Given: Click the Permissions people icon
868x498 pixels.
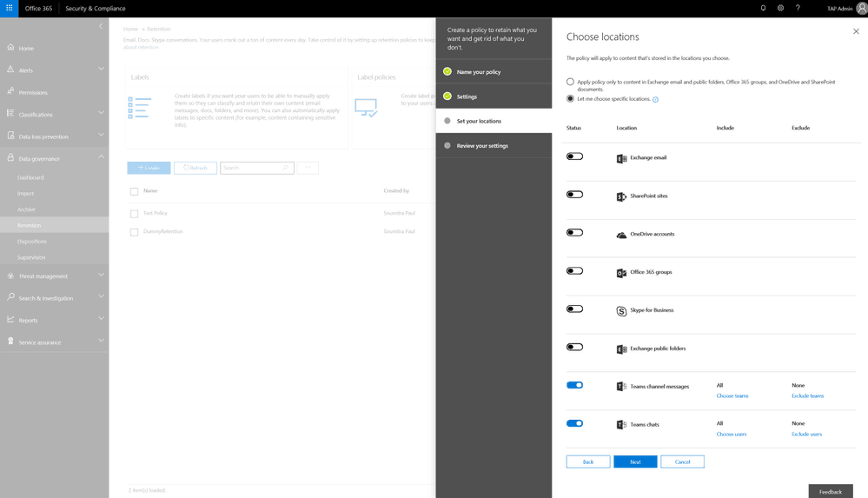Looking at the screenshot, I should click(10, 91).
